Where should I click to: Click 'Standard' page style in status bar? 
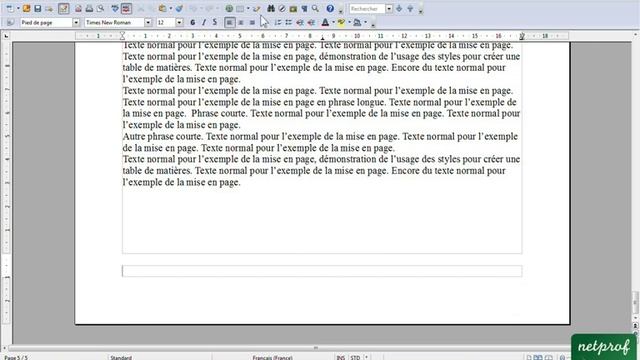coord(121,358)
